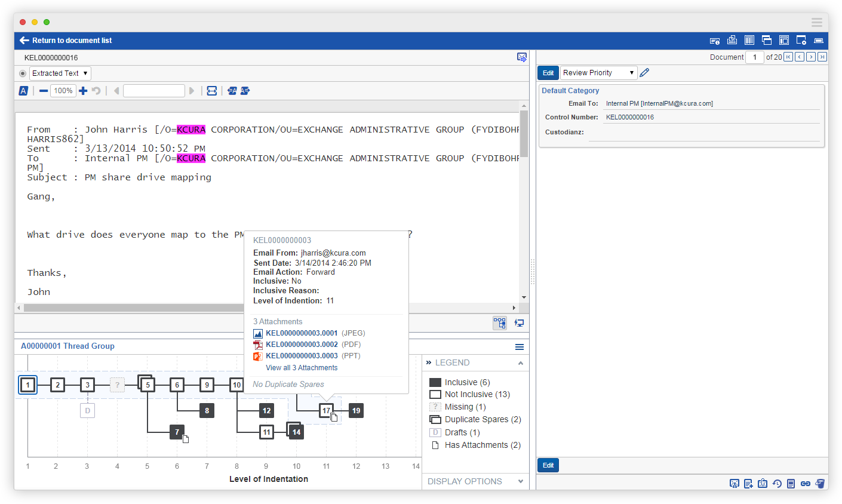Open the keyboard shortcuts legend icon
This screenshot has height=504, width=842.
coord(715,41)
